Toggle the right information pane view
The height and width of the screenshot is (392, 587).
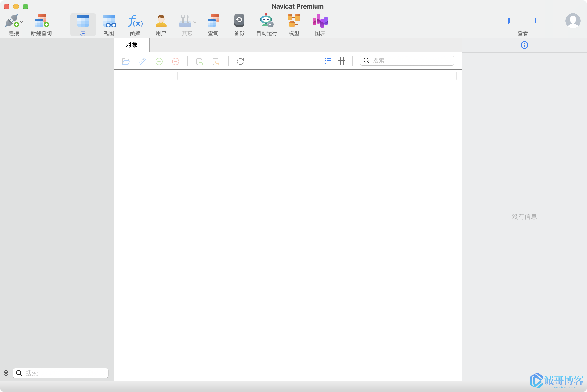tap(534, 21)
